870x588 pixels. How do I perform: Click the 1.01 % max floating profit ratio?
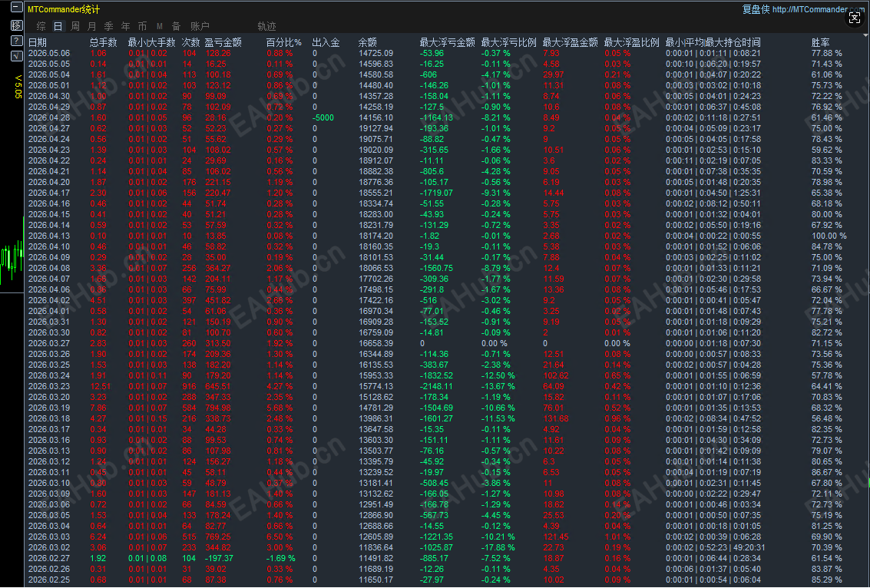617,537
